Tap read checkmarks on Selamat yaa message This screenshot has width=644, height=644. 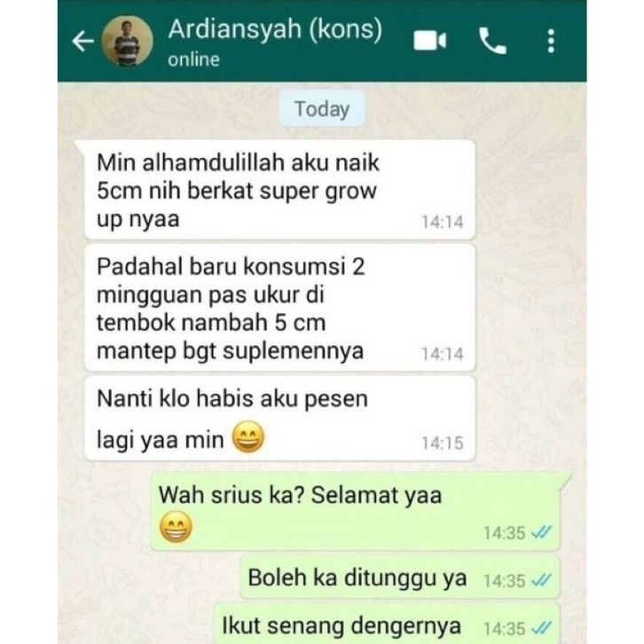click(540, 533)
